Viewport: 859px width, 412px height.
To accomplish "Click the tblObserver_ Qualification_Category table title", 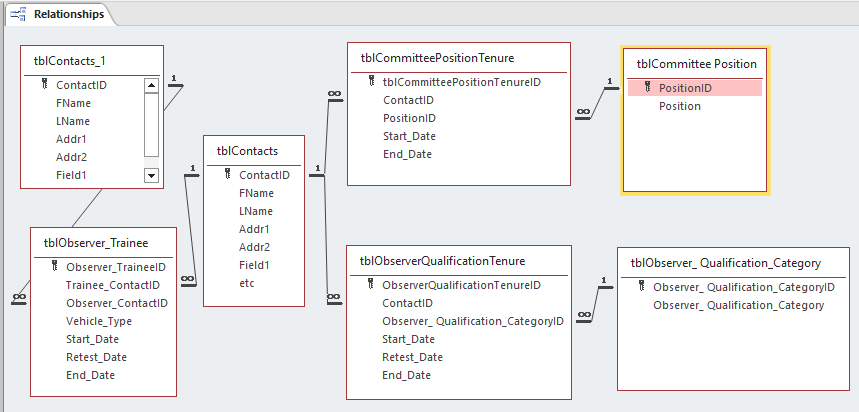I will (x=725, y=263).
